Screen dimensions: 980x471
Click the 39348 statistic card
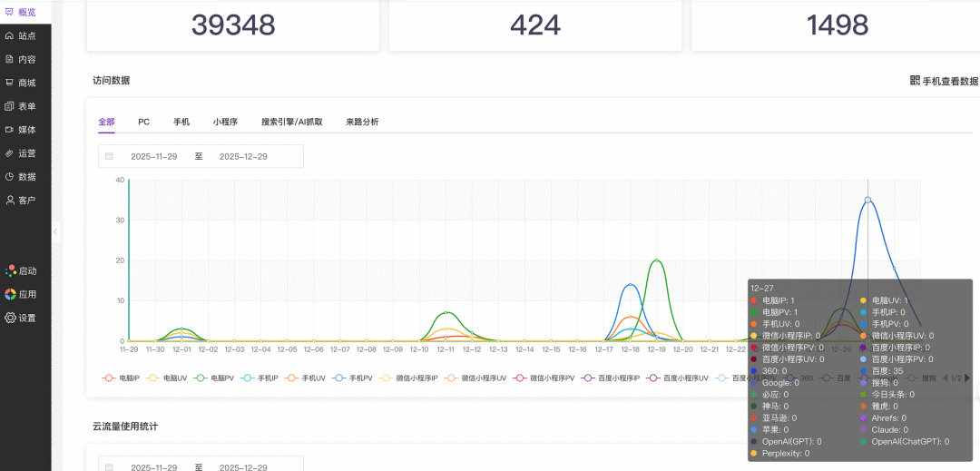pyautogui.click(x=232, y=25)
